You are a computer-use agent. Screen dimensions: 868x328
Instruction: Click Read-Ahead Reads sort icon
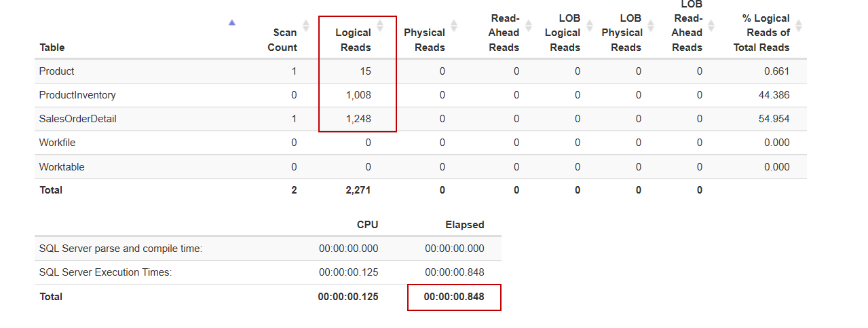tap(528, 25)
